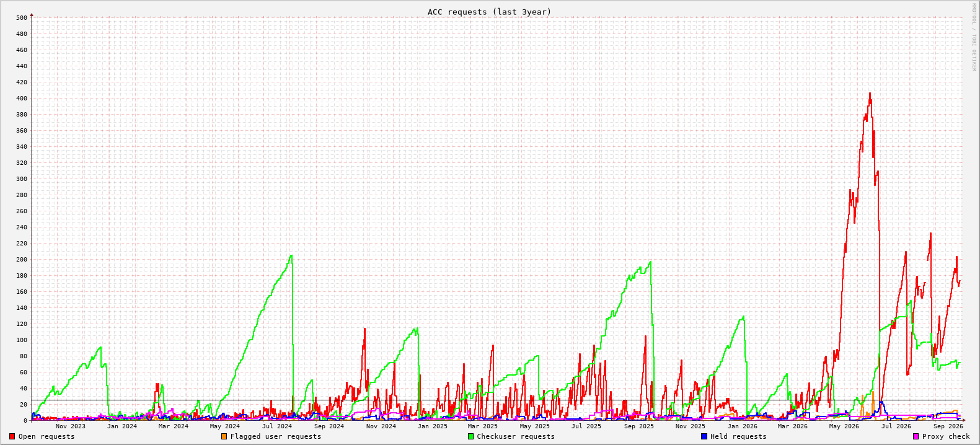Viewport: 980px width, 445px height.
Task: Click the May 2026 x-axis label
Action: click(844, 426)
